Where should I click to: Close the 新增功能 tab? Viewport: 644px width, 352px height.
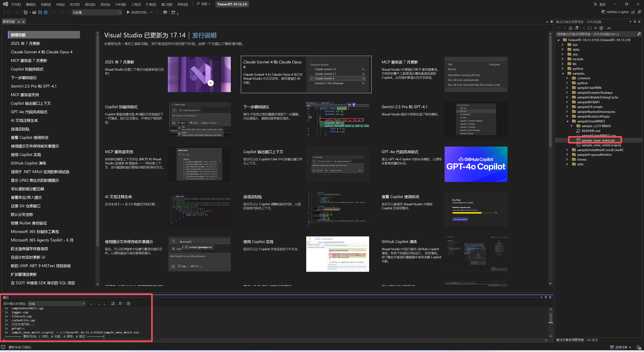click(x=23, y=22)
